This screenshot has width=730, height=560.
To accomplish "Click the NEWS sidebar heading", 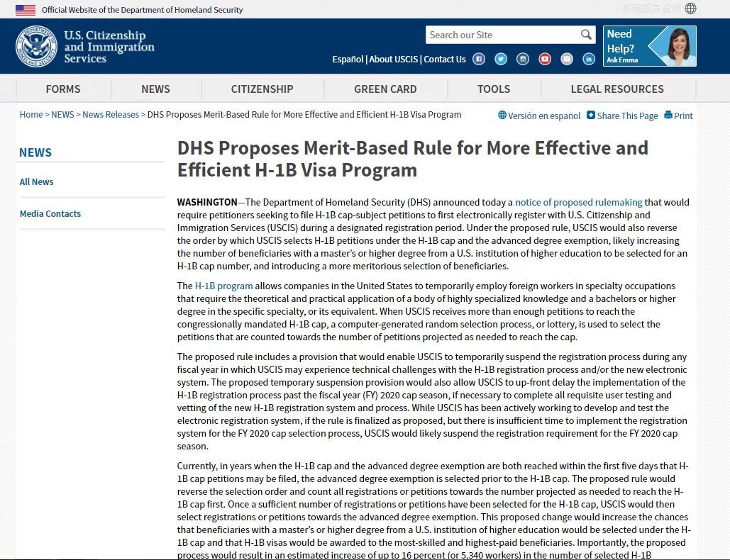I will click(35, 152).
